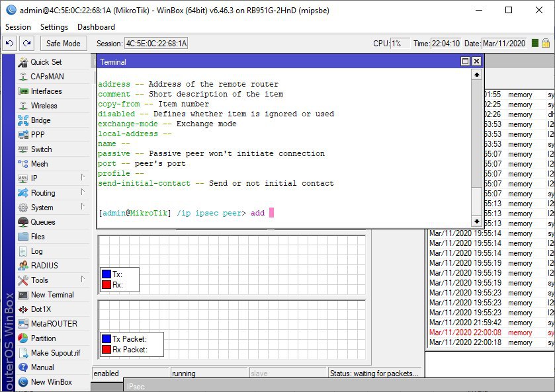Open the Bridge menu icon

coord(23,120)
